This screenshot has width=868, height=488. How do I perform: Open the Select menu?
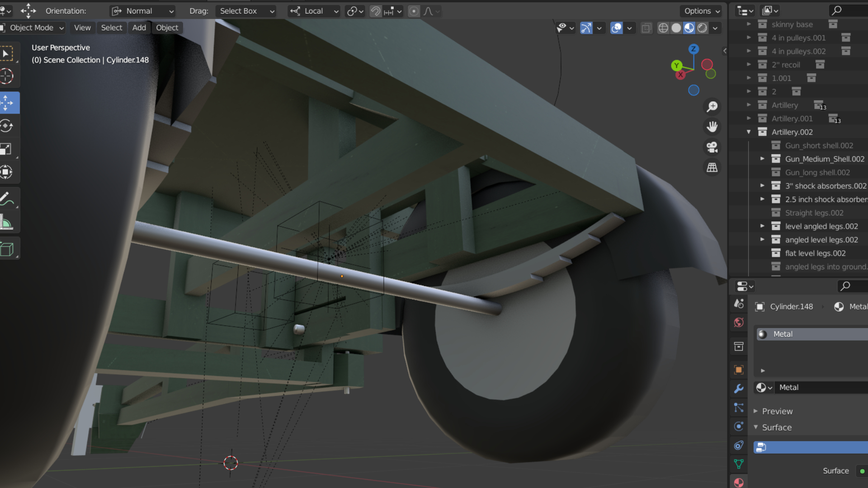tap(111, 28)
